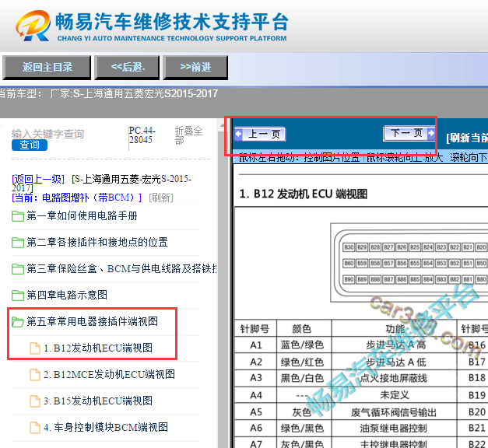Click pin B60 in connector diagram
Image resolution: width=488 pixels, height=448 pixels.
(x=349, y=263)
